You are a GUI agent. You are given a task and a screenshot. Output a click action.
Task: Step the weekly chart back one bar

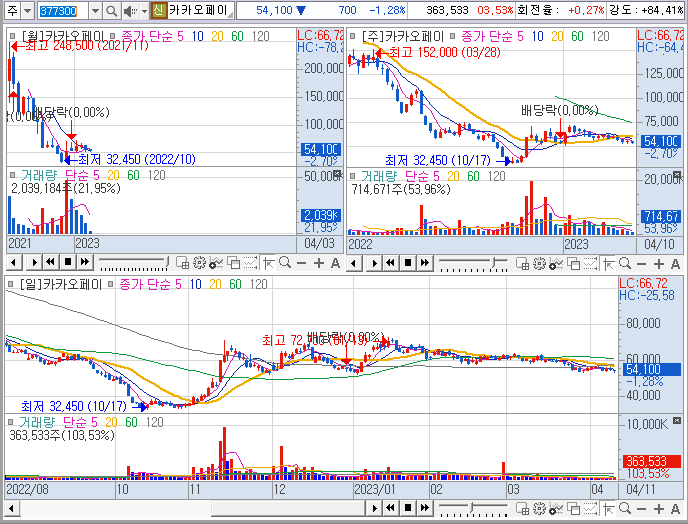point(354,263)
